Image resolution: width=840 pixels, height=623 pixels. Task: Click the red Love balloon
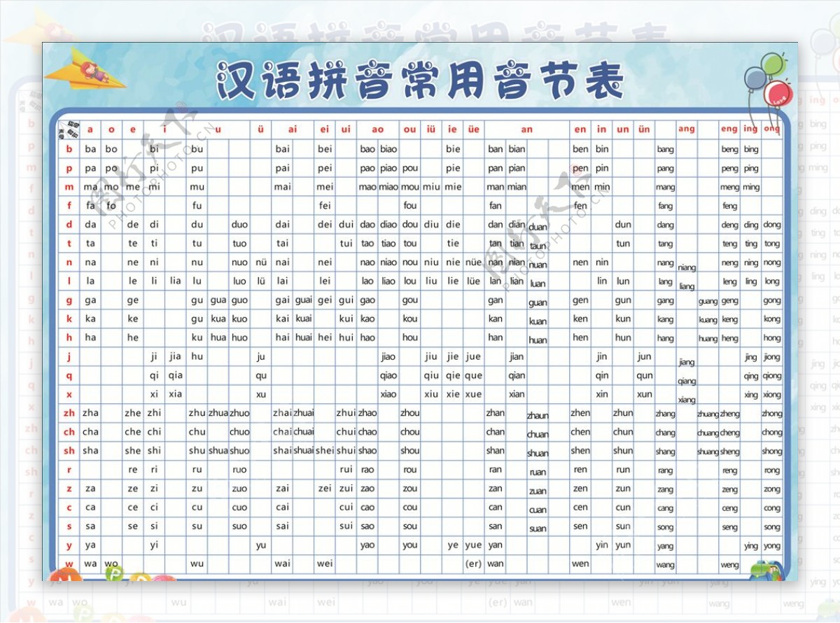click(778, 93)
